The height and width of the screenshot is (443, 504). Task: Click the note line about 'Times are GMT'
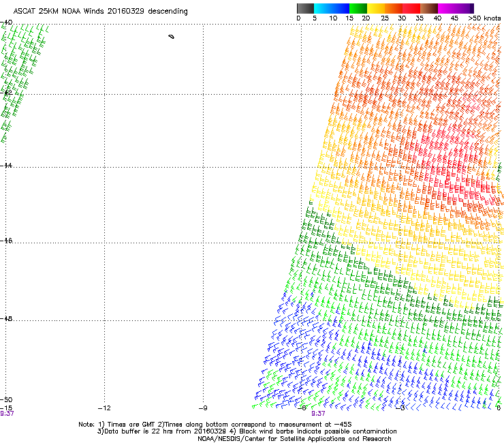point(215,425)
